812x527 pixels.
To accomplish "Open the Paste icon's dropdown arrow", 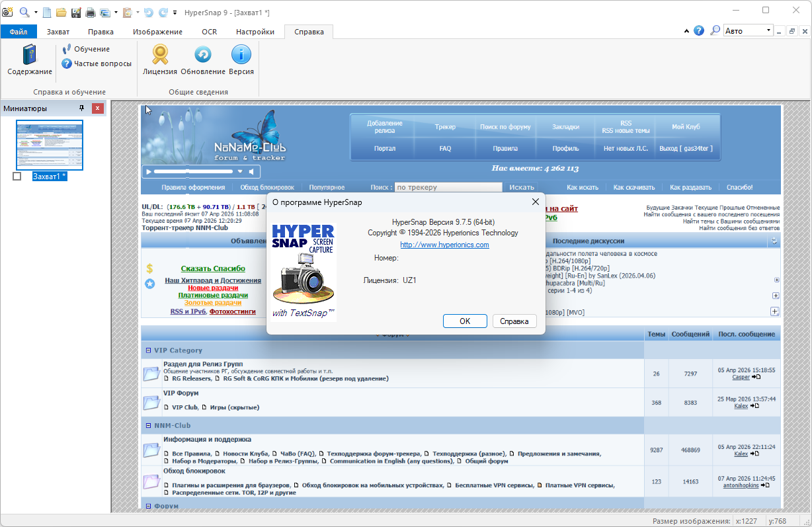I will tap(138, 12).
